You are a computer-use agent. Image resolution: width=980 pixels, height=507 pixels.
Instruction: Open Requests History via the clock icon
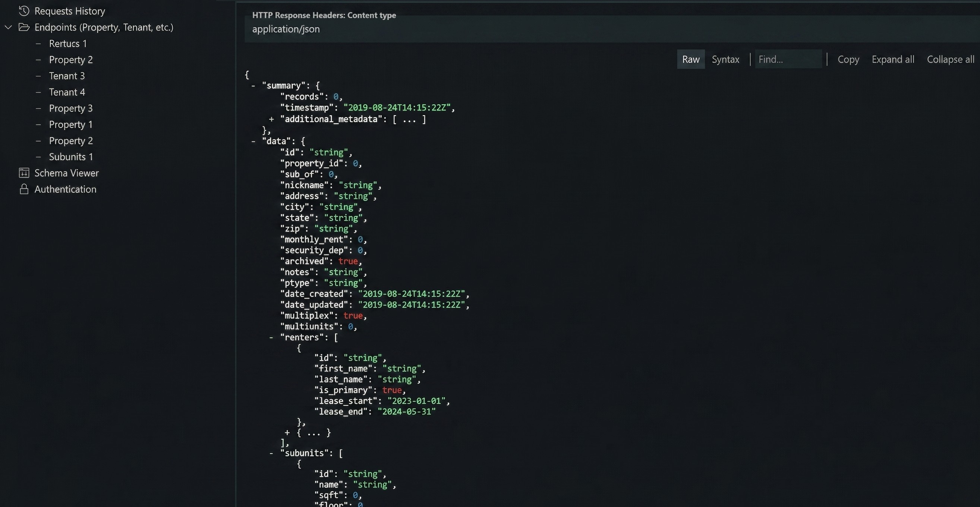click(x=24, y=11)
